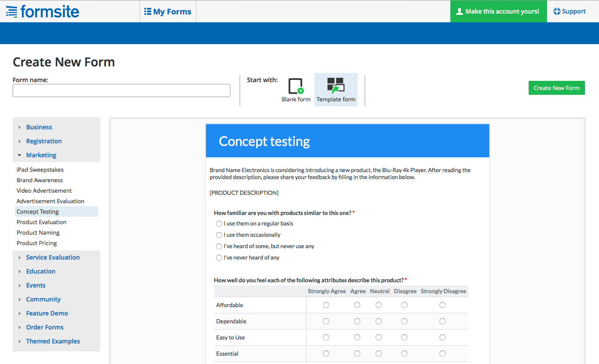Mark Dependable as Disagree
Screen dimensions: 599x364
click(x=404, y=321)
